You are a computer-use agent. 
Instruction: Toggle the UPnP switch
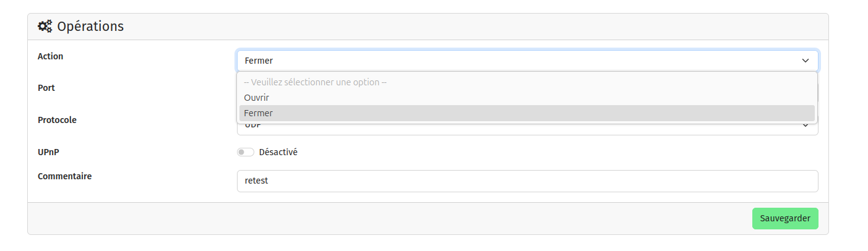click(246, 152)
